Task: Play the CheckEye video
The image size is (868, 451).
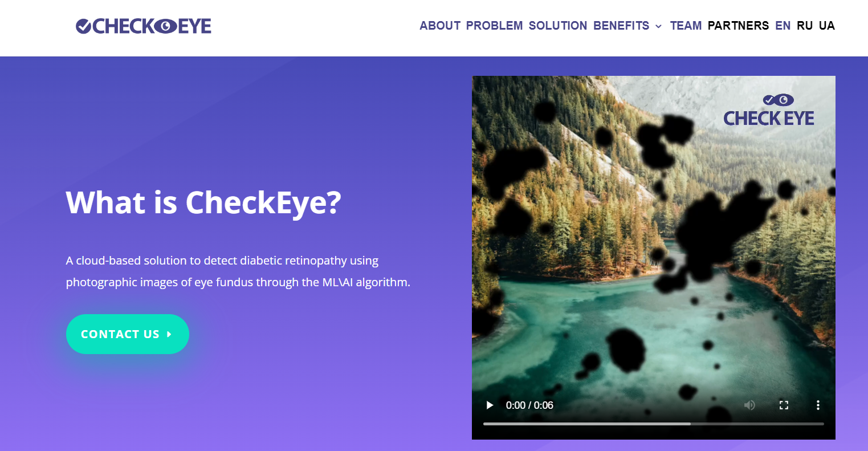Action: (490, 405)
